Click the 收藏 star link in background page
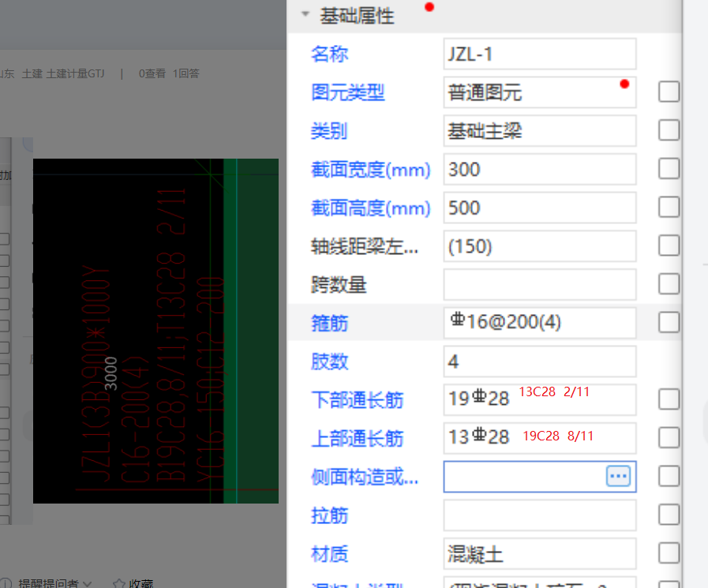Viewport: 708px width, 588px height. click(133, 583)
